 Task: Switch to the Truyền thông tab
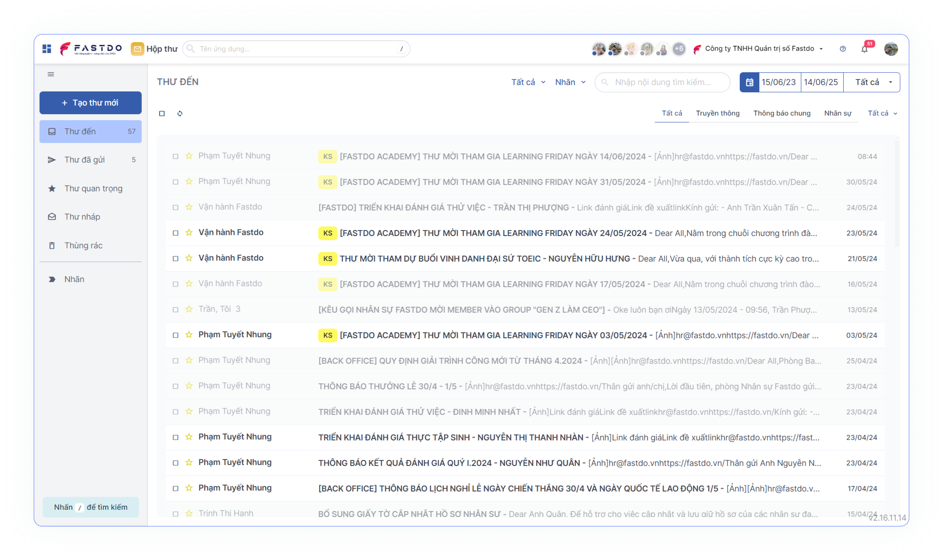(717, 113)
